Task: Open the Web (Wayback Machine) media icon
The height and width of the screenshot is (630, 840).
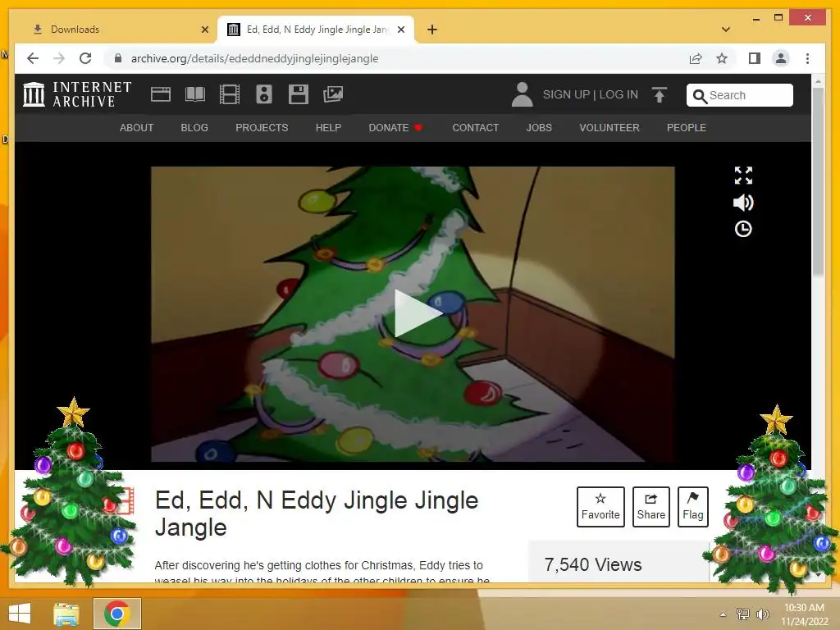Action: pos(161,94)
